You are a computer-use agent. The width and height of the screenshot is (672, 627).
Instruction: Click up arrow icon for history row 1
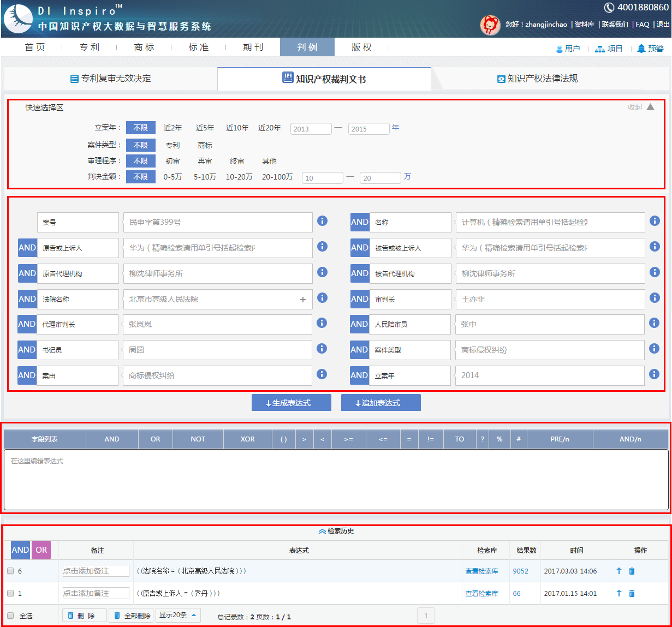(619, 594)
